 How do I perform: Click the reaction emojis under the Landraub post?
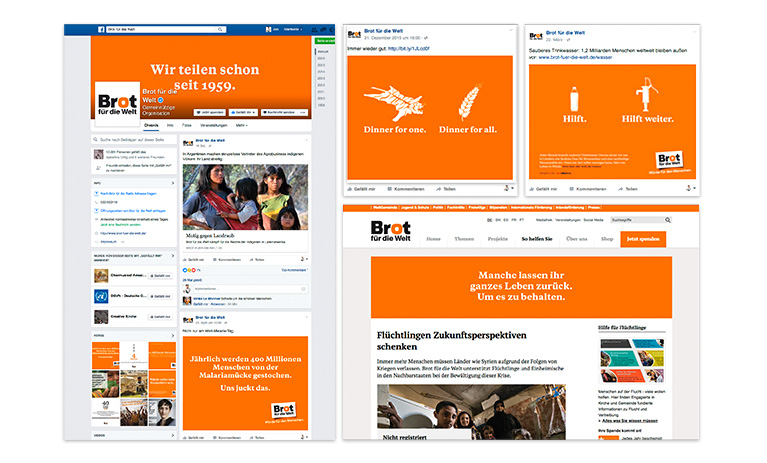(x=189, y=270)
